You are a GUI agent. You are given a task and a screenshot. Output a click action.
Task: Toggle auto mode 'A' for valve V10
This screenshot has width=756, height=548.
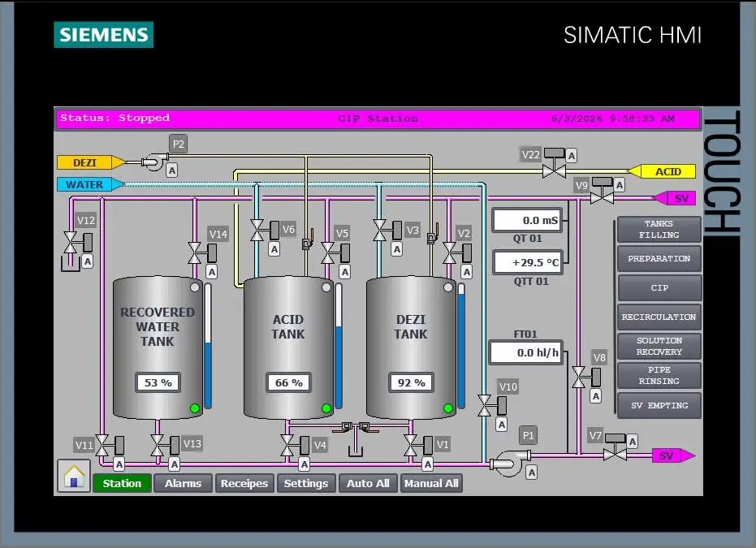click(x=502, y=425)
